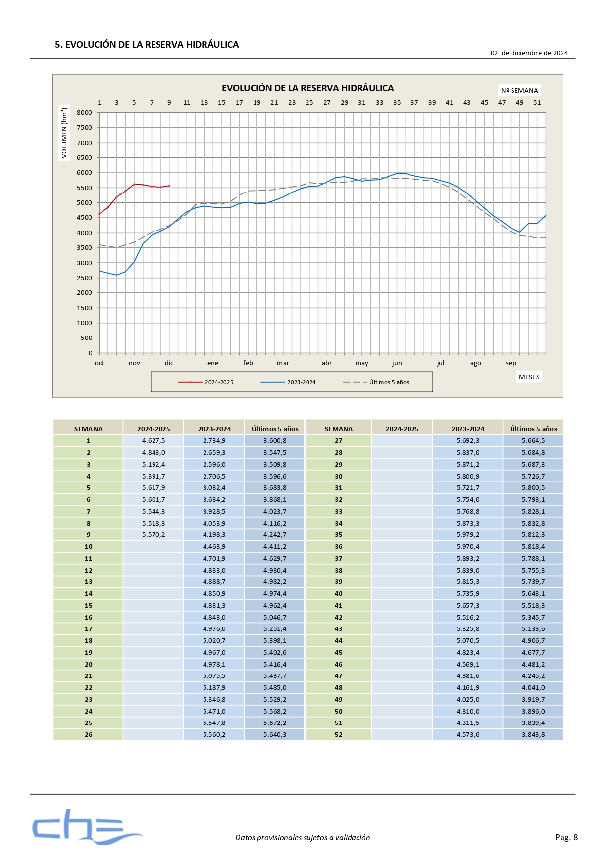Click the cell '4.463,9' for week 10
Screen dimensions: 614x868
click(x=214, y=547)
